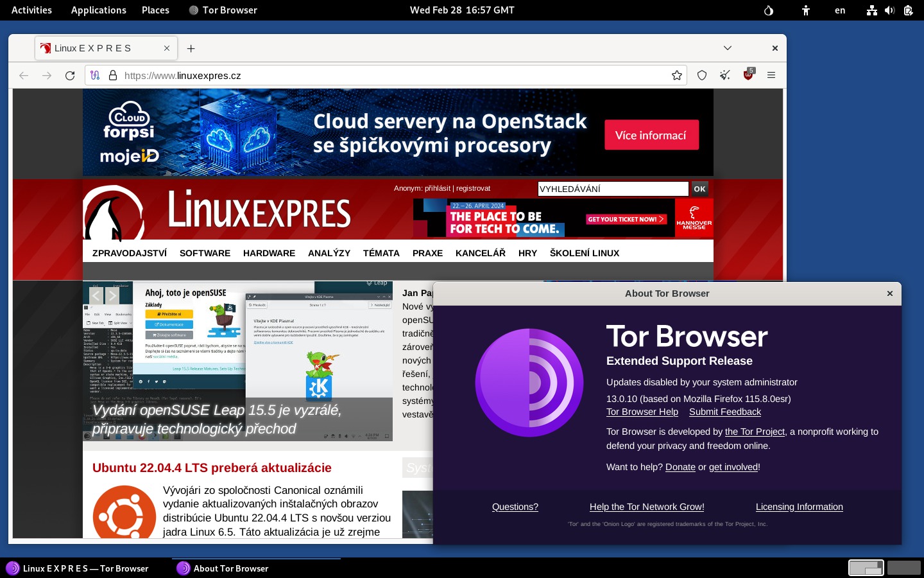
Task: Open the ANALÝZY menu item
Action: click(329, 253)
